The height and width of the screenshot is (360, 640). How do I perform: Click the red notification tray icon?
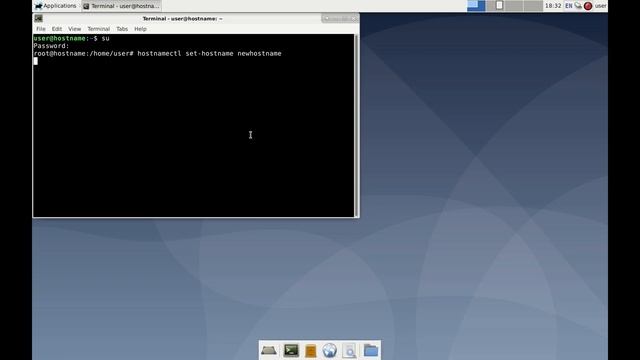click(588, 6)
